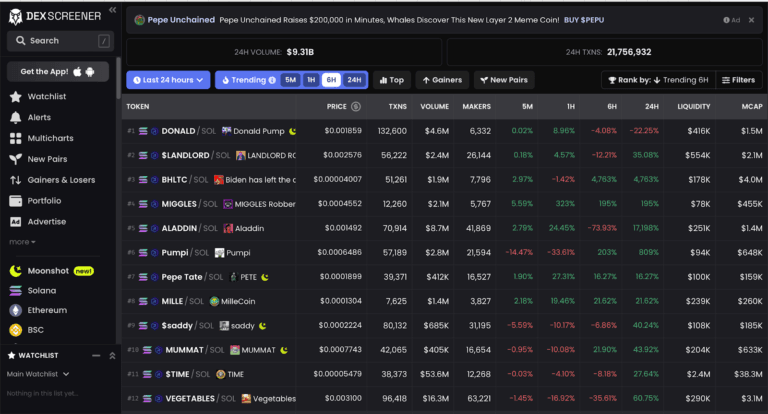Viewport: 768px width, 414px height.
Task: Open Multicharts grid icon
Action: (16, 138)
